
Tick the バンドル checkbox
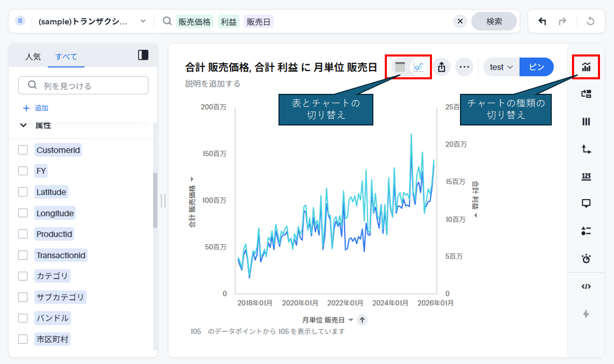[23, 318]
